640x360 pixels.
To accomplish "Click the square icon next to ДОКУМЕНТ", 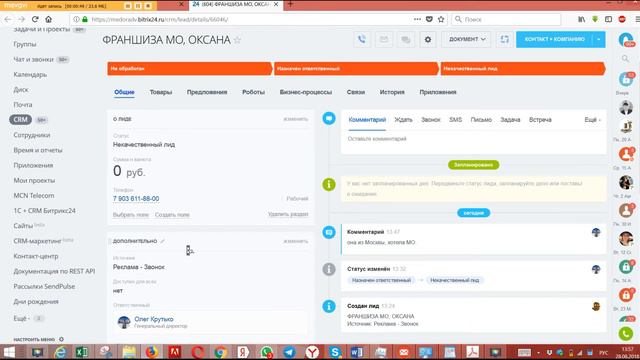I will (x=504, y=40).
